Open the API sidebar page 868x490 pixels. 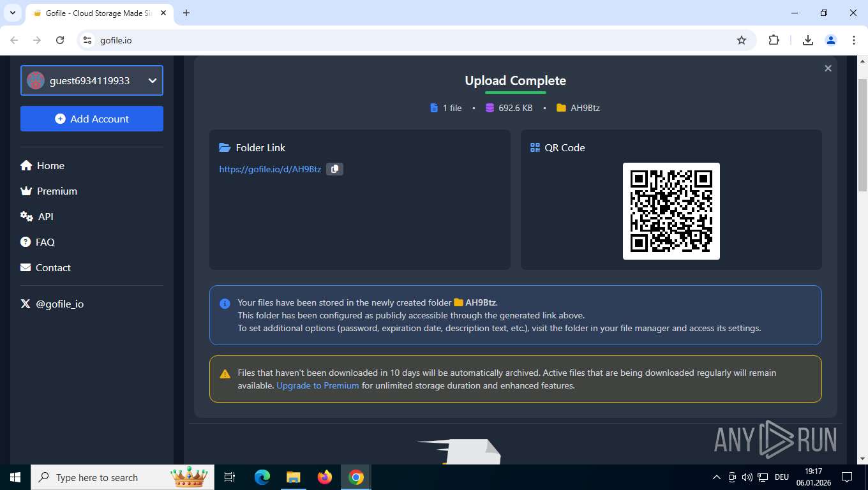[37, 216]
